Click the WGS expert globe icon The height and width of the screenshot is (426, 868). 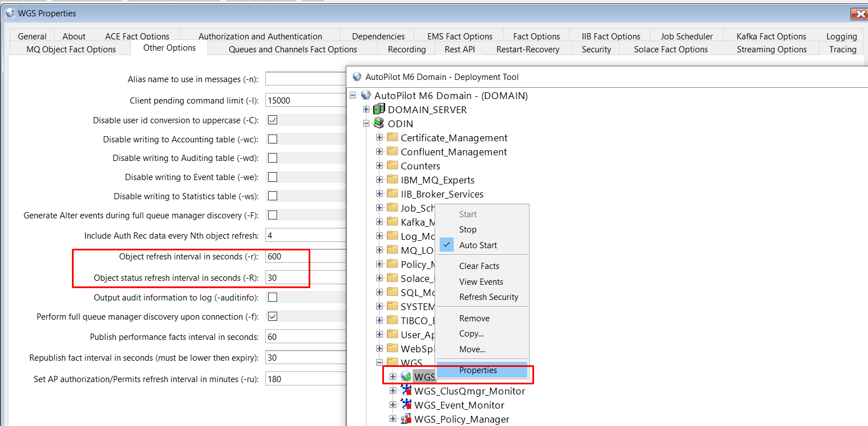point(406,376)
